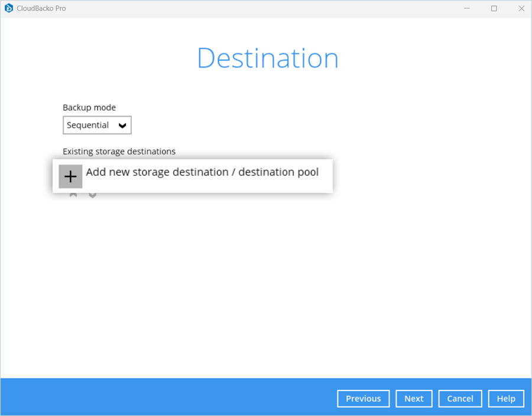532x416 pixels.
Task: Click the 'CloudBacko Pro' title bar text
Action: point(42,8)
